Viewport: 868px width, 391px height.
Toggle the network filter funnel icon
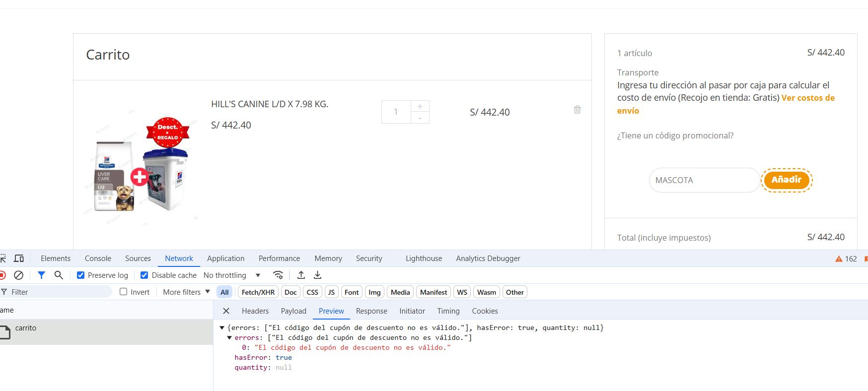(x=41, y=275)
